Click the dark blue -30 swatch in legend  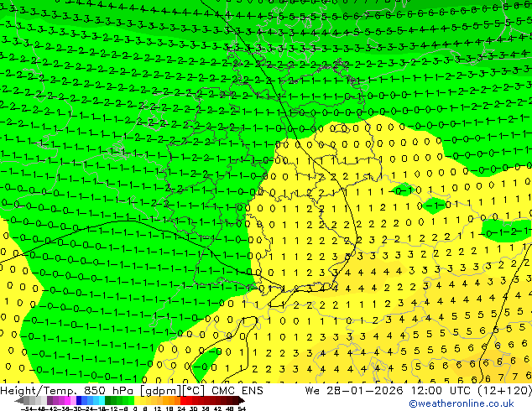pos(79,400)
